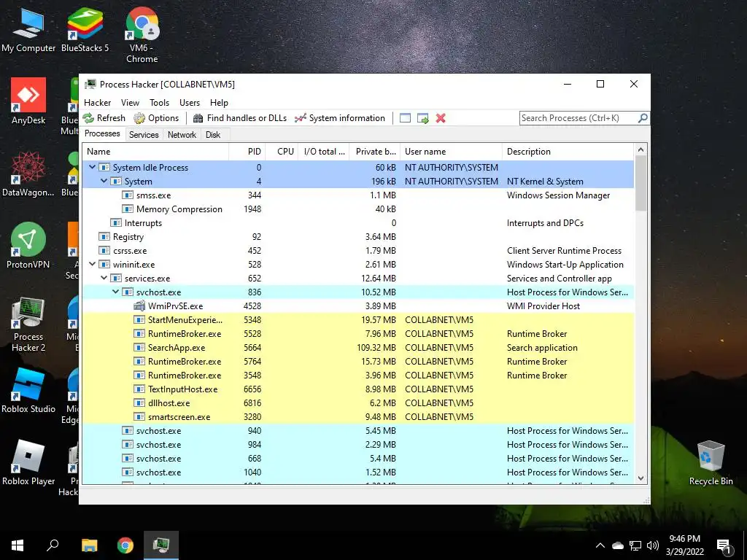Open System information graph icon
The image size is (747, 560).
pyautogui.click(x=300, y=118)
